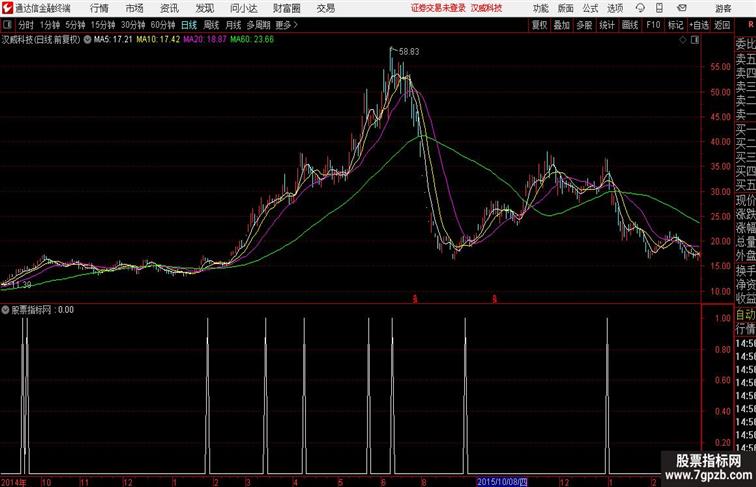Screen dimensions: 756x487
Task: Click the 汉威科技(日线 前复权) chart title
Action: (41, 40)
